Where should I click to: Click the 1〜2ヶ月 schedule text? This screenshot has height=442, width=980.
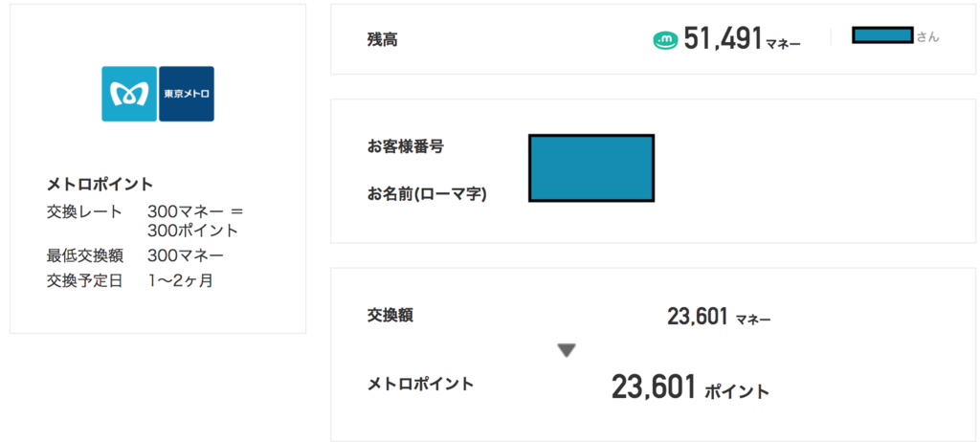point(181,280)
